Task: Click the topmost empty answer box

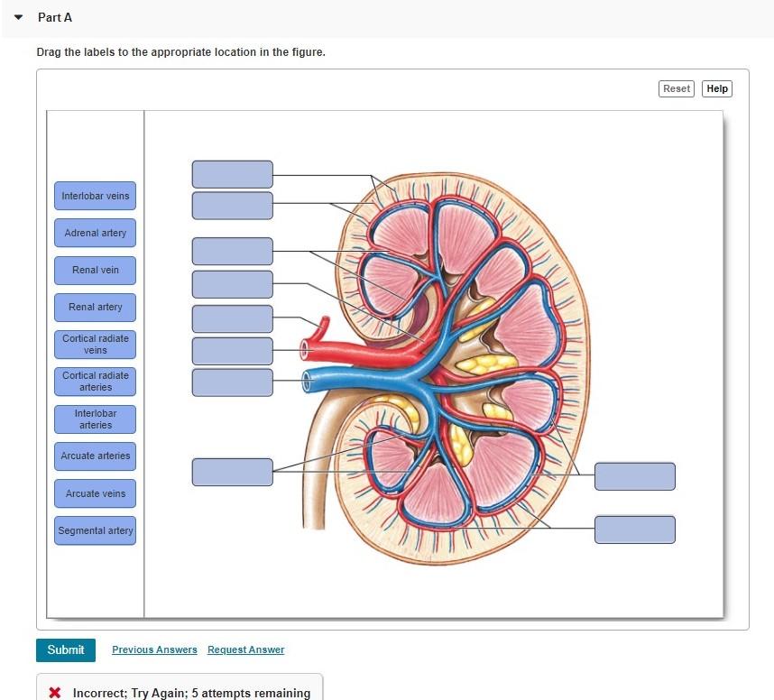Action: (232, 173)
